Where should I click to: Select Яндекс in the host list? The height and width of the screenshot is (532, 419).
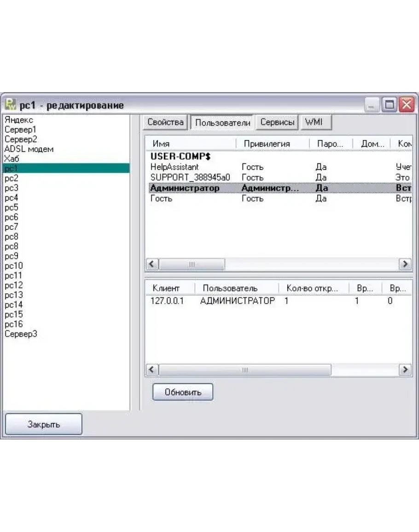pos(19,120)
